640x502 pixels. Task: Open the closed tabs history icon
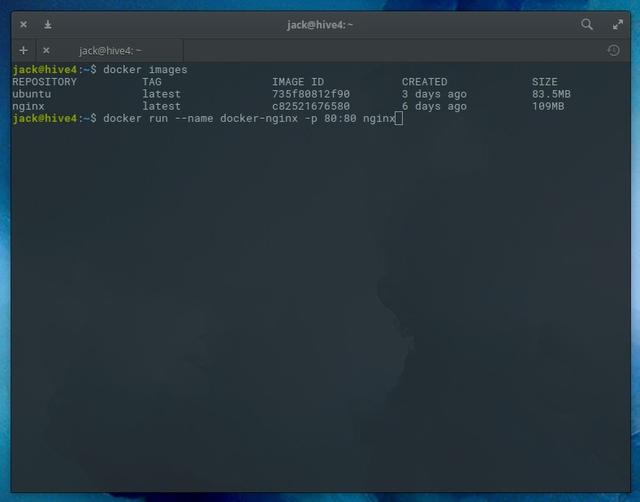coord(613,50)
